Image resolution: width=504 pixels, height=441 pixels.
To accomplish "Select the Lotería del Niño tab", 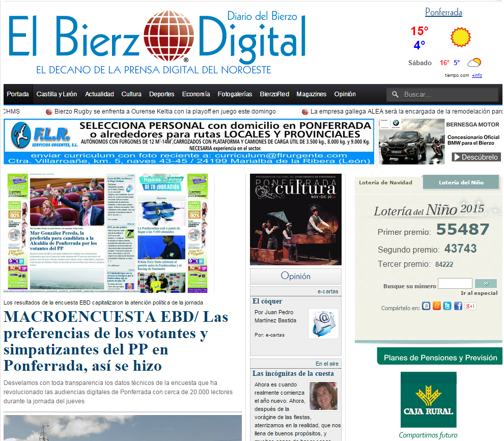I will (461, 183).
